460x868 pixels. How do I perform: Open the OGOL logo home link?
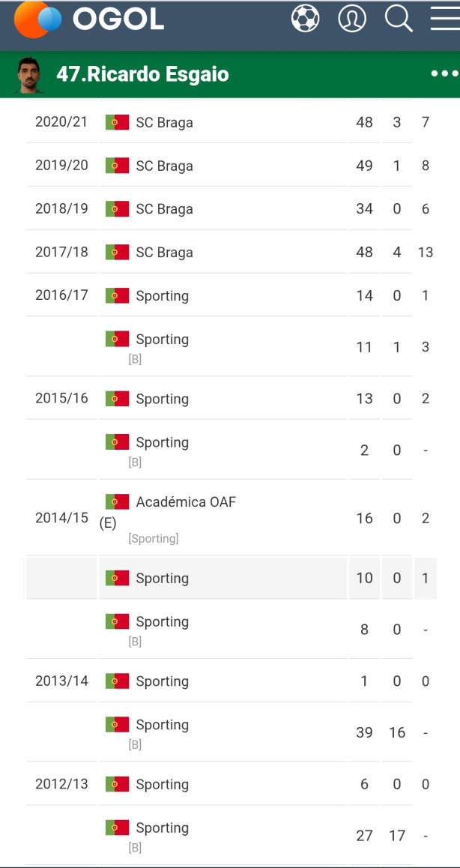coord(89,19)
